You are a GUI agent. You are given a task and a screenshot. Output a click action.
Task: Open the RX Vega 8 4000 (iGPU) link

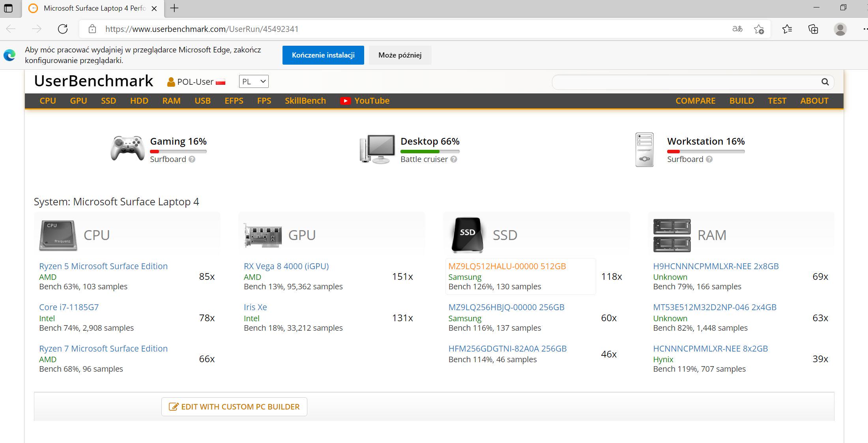pos(286,266)
